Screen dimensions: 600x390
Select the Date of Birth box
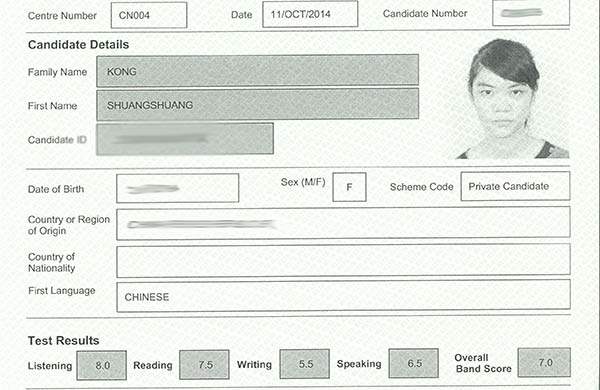(178, 188)
